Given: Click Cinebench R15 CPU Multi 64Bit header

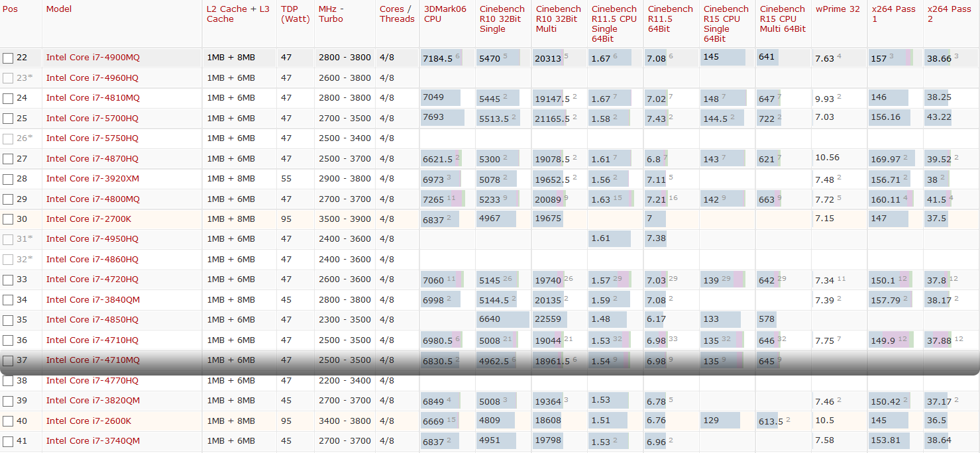Looking at the screenshot, I should click(783, 19).
